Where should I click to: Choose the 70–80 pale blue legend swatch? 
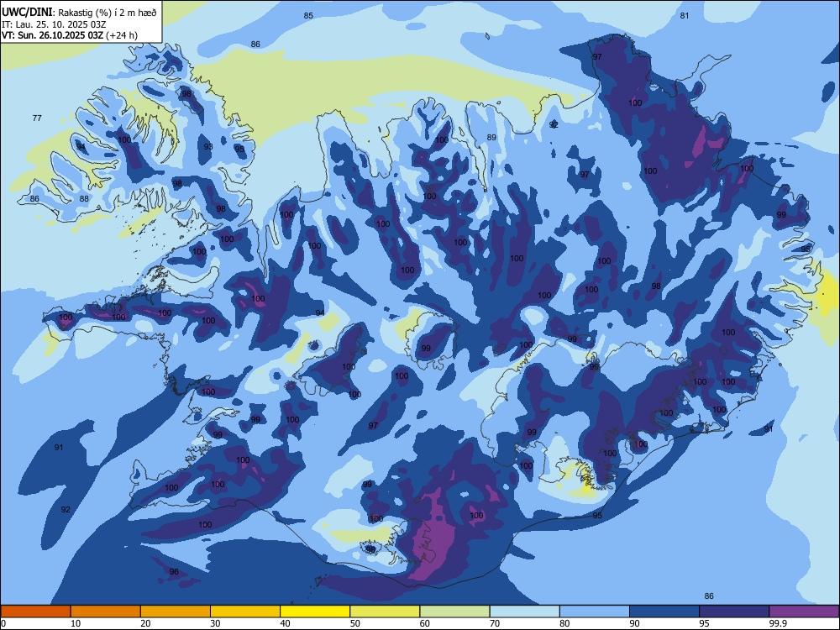[524, 612]
